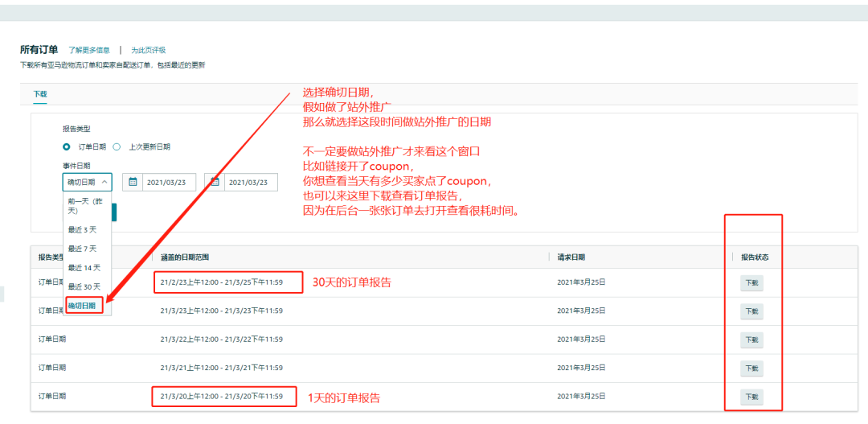Choose 最近 14 天 option
The image size is (868, 424).
(84, 267)
